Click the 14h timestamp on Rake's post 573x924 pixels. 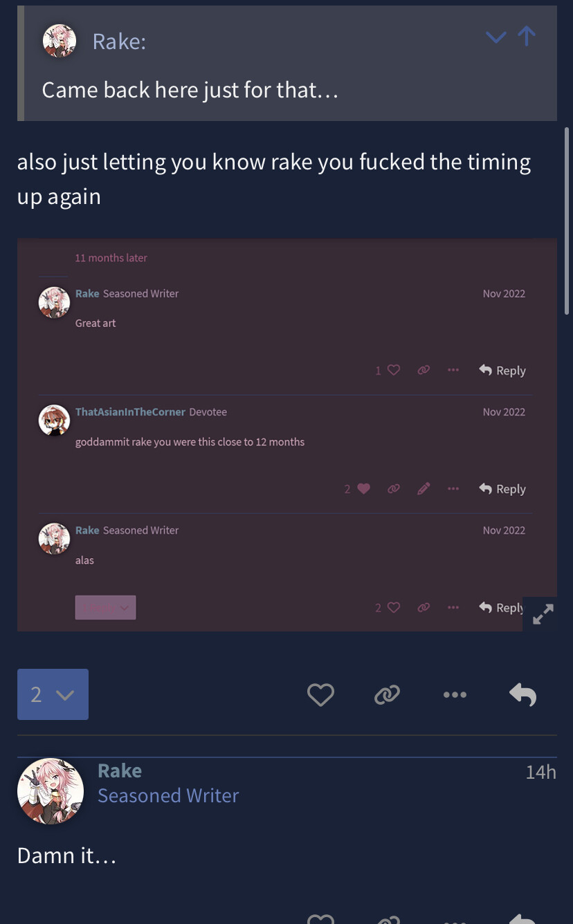pyautogui.click(x=540, y=772)
